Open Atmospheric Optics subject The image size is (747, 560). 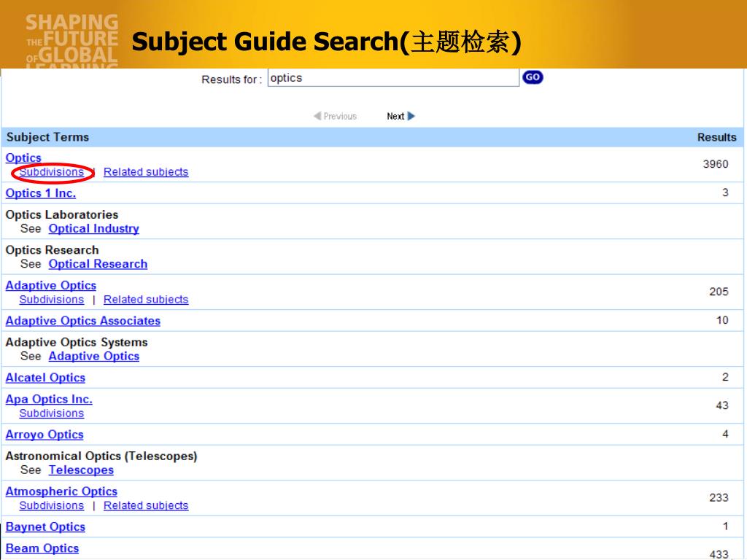coord(61,491)
